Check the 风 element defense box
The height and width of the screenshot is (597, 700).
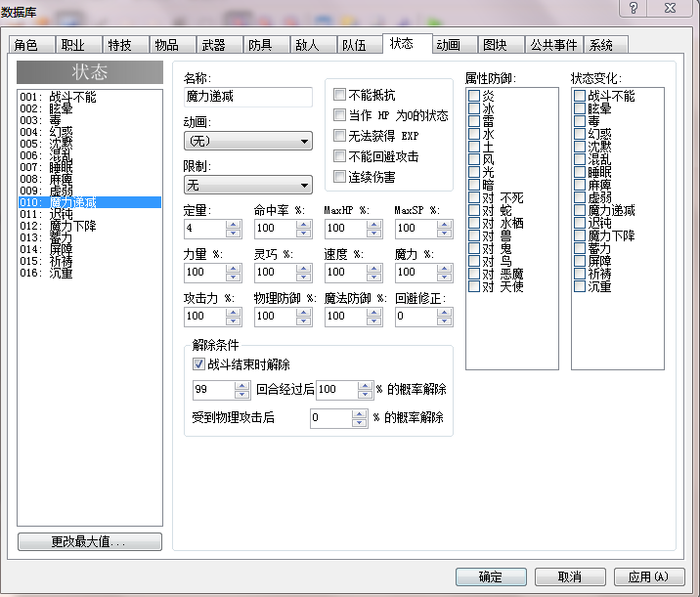click(474, 159)
